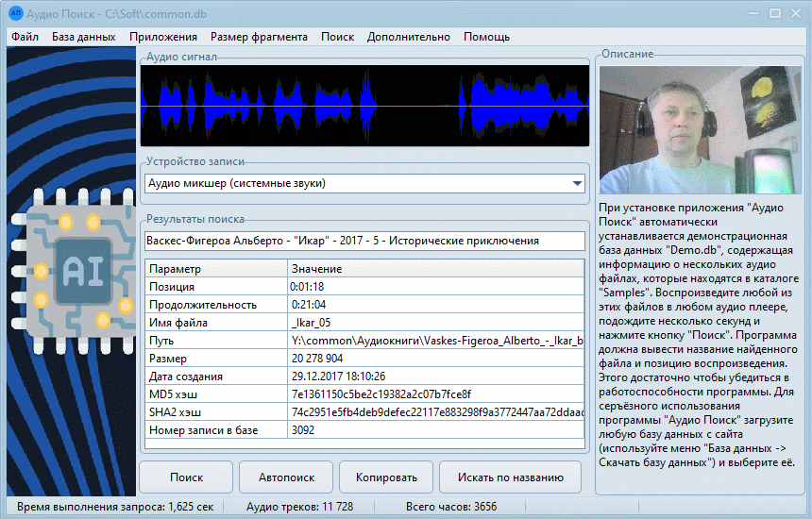
Task: Open the База данных menu
Action: click(84, 37)
